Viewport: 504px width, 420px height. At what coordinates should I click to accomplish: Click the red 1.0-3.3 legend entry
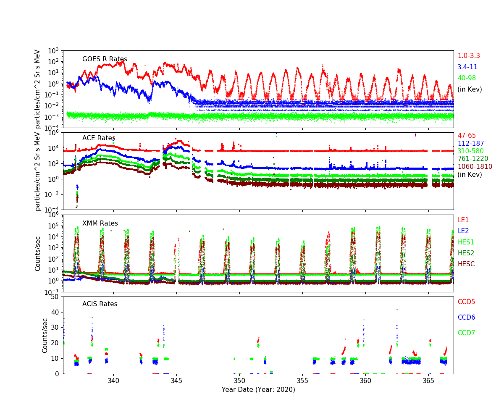[x=468, y=56]
